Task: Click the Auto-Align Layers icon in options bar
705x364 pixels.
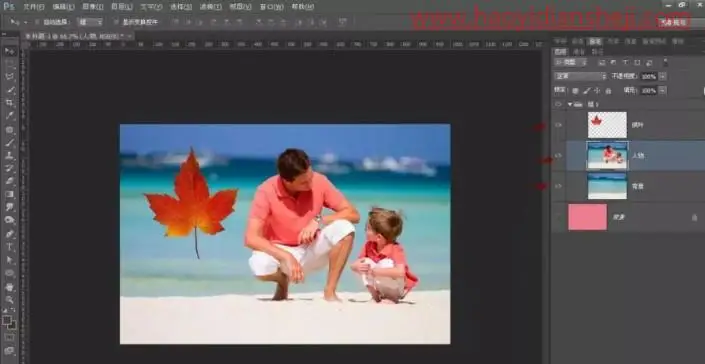Action: [343, 22]
